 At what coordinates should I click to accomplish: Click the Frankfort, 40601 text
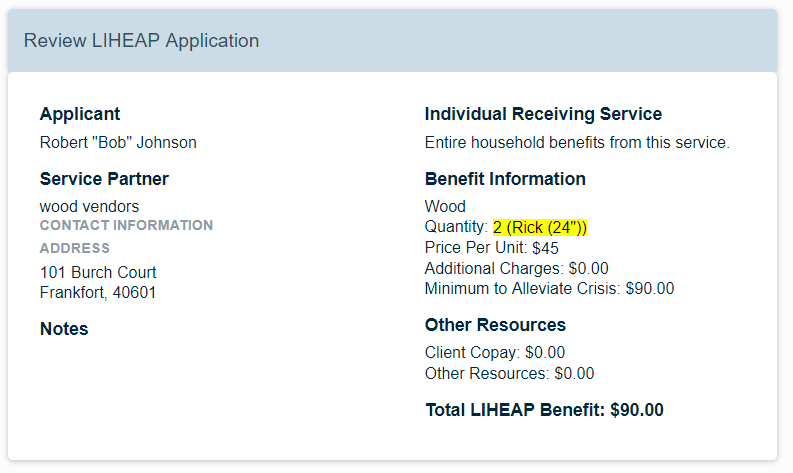pos(98,292)
